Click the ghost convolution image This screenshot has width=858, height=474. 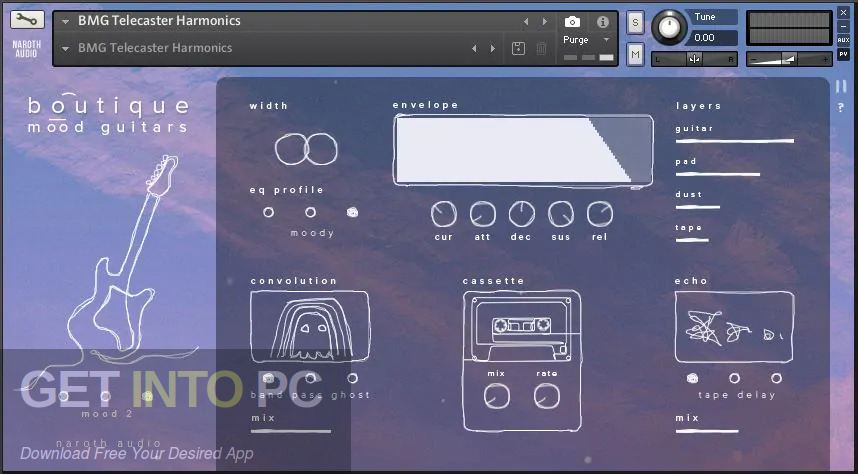[x=310, y=326]
